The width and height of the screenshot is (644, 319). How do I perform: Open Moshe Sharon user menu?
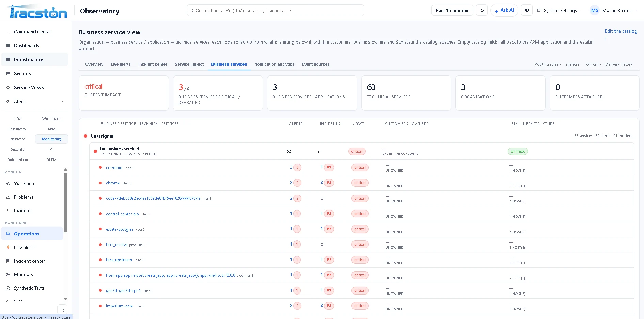(614, 10)
